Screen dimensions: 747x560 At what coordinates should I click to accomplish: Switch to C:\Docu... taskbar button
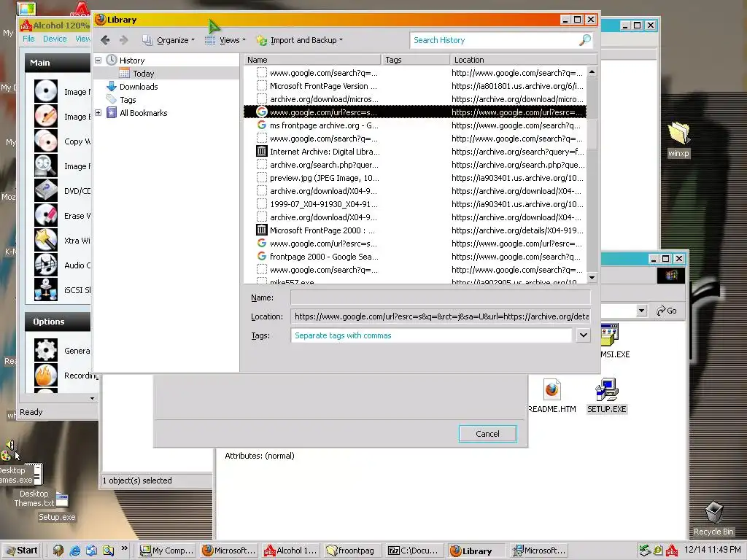click(414, 551)
